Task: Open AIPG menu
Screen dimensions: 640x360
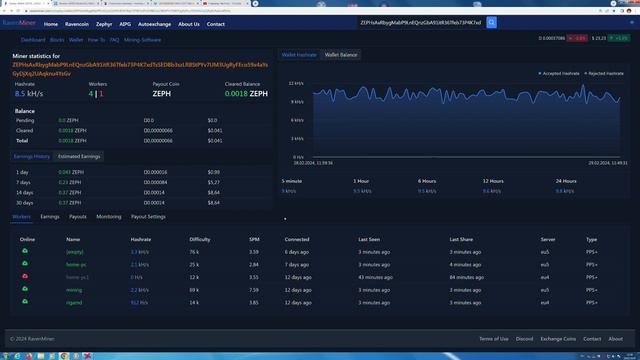Action: [125, 24]
